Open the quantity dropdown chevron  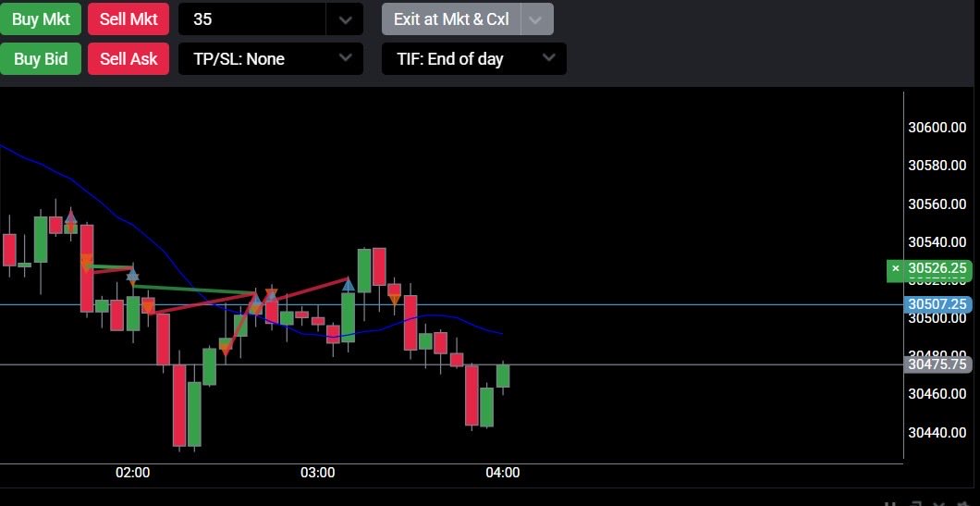click(x=345, y=19)
